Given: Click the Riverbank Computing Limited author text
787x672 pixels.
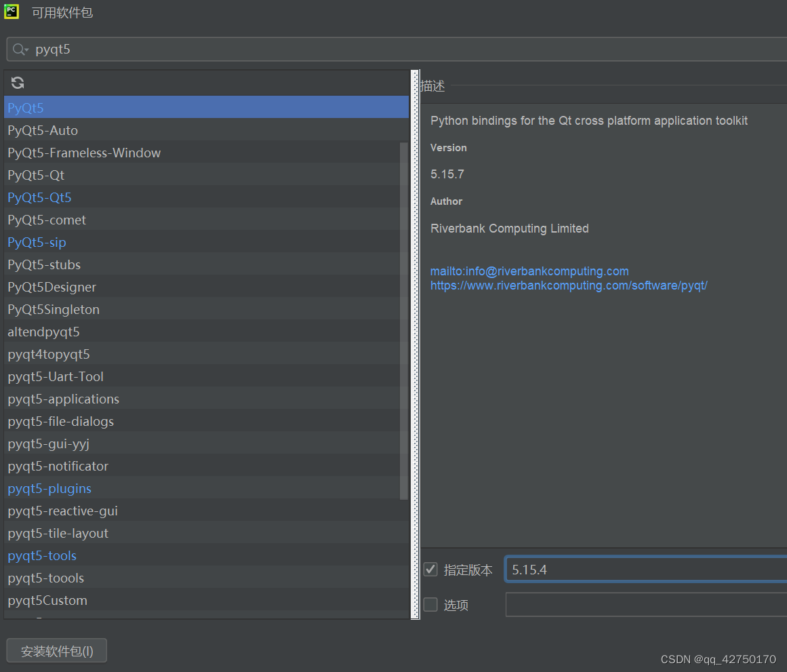Looking at the screenshot, I should (x=510, y=229).
